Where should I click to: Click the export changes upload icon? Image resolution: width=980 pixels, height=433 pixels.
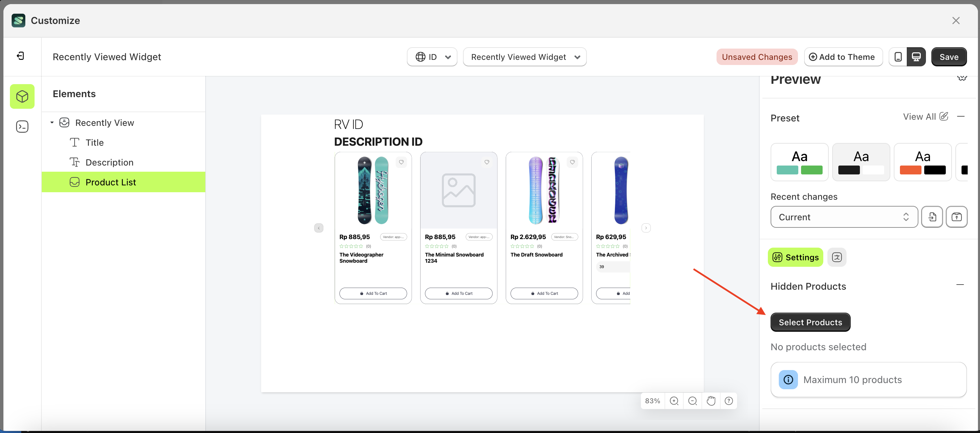956,217
